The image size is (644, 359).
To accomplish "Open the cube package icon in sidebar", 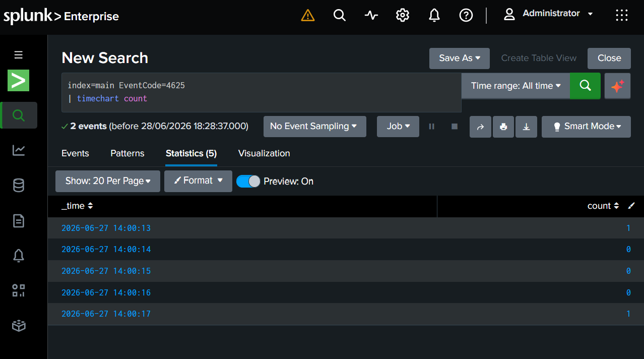I will tap(19, 326).
